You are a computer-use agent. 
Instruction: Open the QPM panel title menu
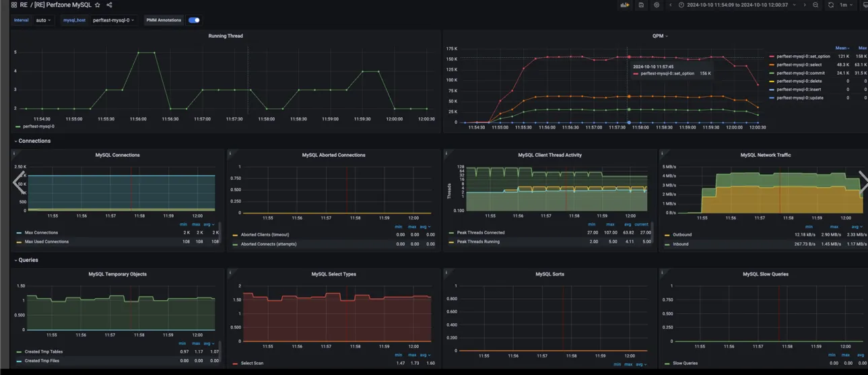[660, 36]
